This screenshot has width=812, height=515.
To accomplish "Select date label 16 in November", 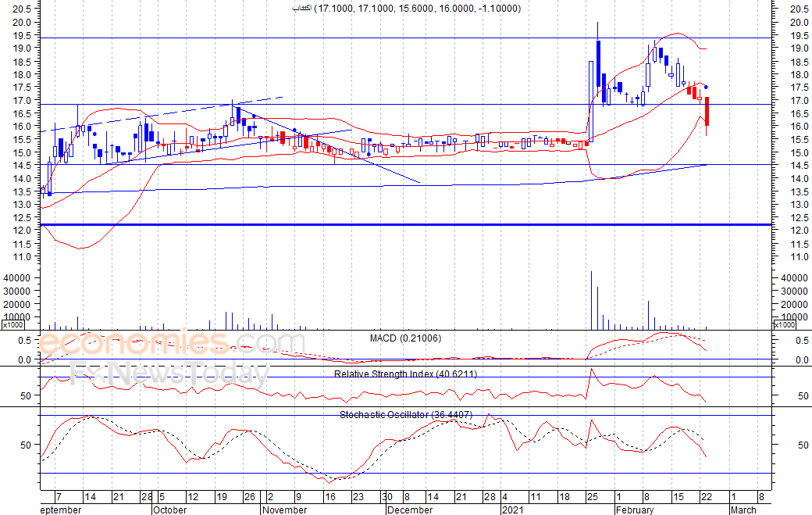I will coord(329,497).
